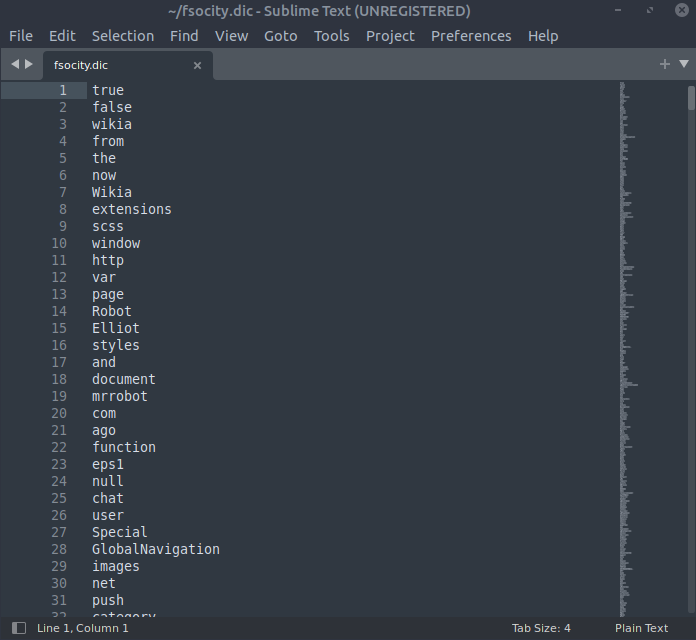Open the Preferences menu

(471, 36)
